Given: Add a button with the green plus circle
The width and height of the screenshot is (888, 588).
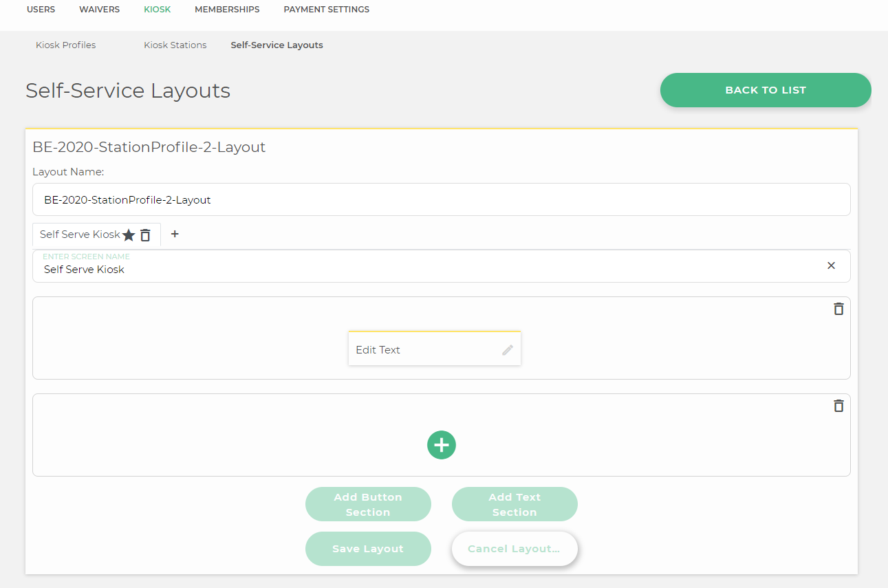Looking at the screenshot, I should point(442,445).
